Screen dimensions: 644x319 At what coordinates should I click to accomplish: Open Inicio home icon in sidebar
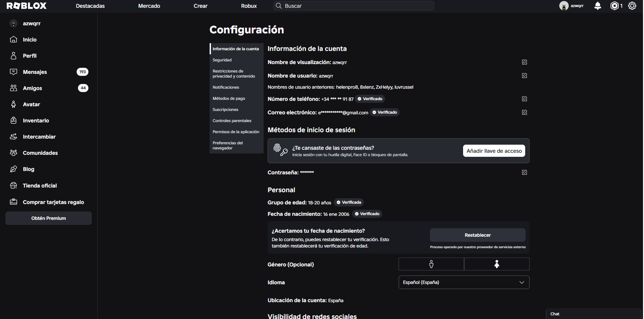[x=14, y=39]
